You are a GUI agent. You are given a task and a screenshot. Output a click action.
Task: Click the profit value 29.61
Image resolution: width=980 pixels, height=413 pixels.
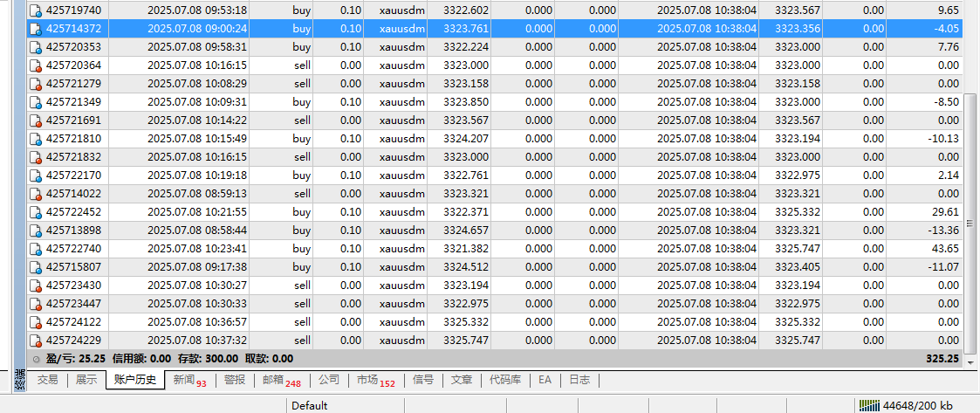click(946, 211)
